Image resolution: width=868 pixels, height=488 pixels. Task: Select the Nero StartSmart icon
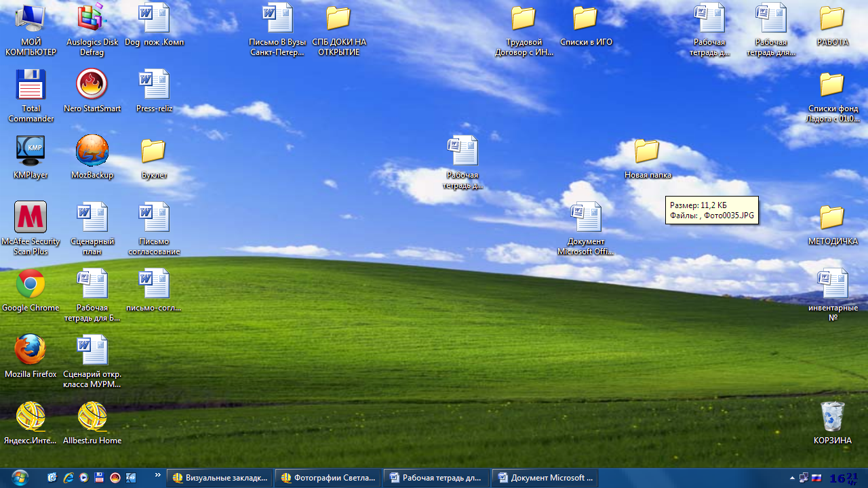[92, 90]
